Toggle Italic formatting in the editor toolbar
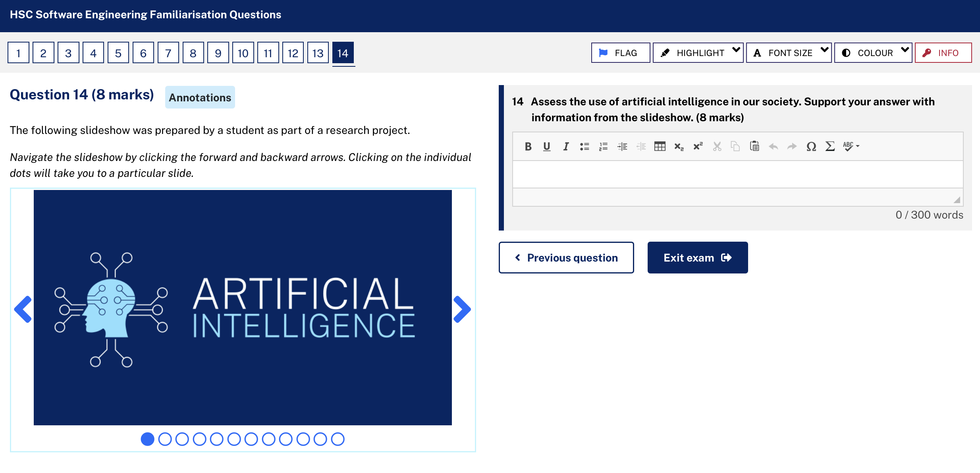This screenshot has width=980, height=473. [565, 146]
